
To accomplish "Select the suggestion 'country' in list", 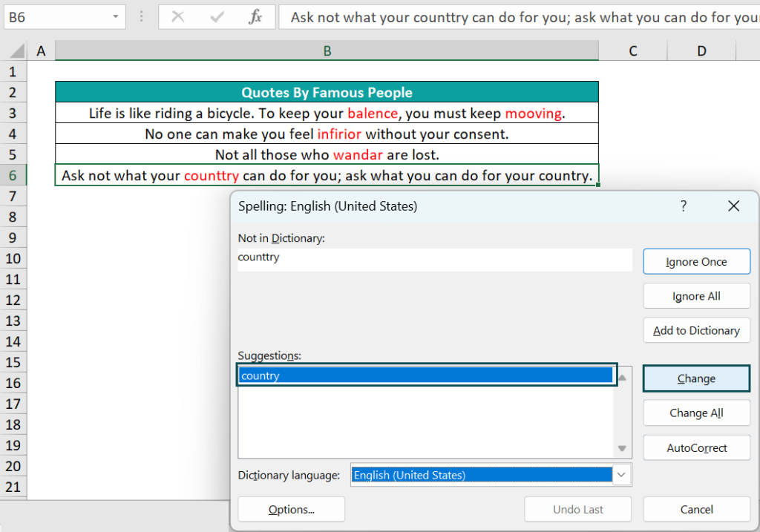I will click(x=426, y=376).
